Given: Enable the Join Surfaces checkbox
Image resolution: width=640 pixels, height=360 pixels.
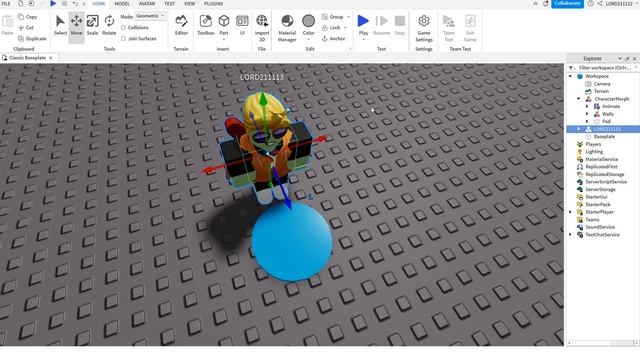Looking at the screenshot, I should (x=123, y=38).
